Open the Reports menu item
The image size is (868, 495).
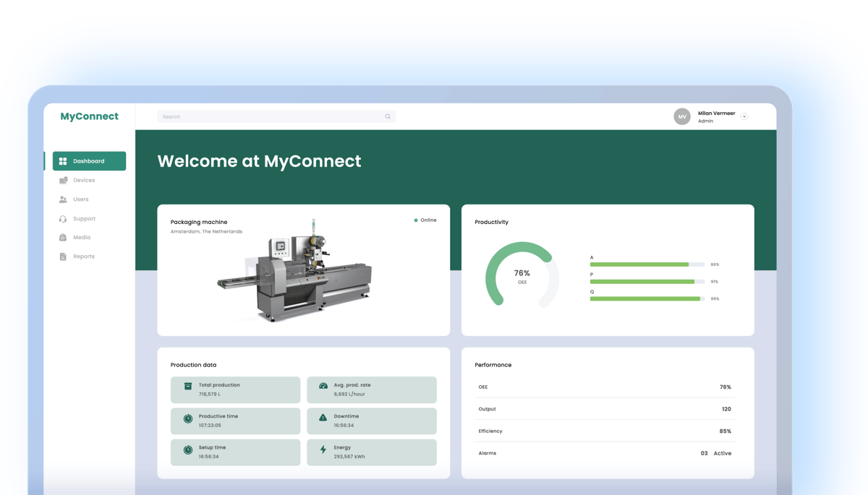84,257
